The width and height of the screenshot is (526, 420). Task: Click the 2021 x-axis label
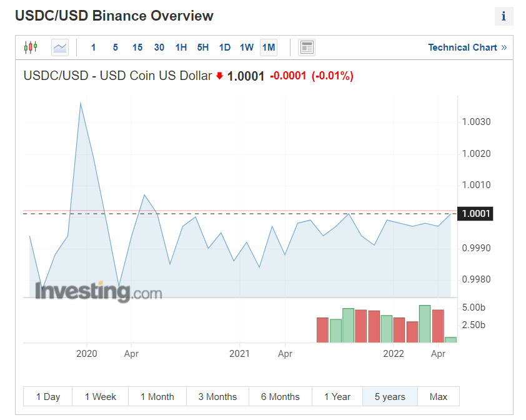(239, 354)
